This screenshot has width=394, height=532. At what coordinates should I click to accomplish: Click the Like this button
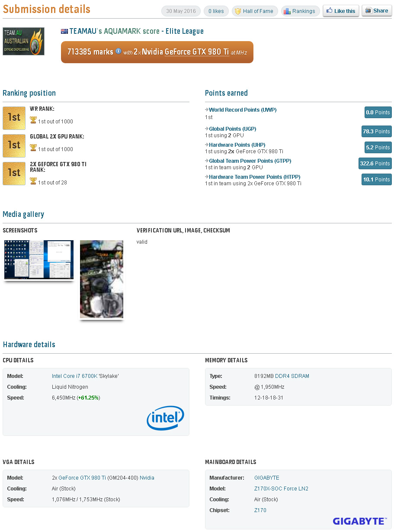(x=341, y=11)
